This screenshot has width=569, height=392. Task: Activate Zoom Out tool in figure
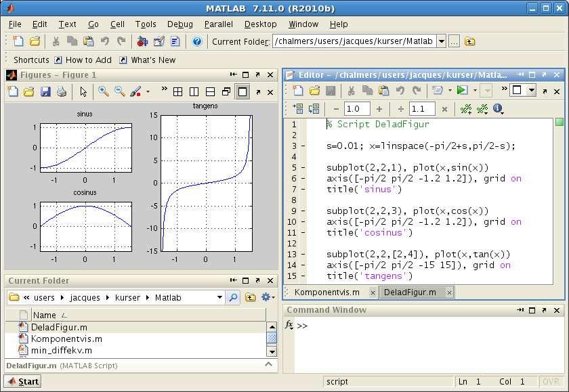[x=120, y=91]
